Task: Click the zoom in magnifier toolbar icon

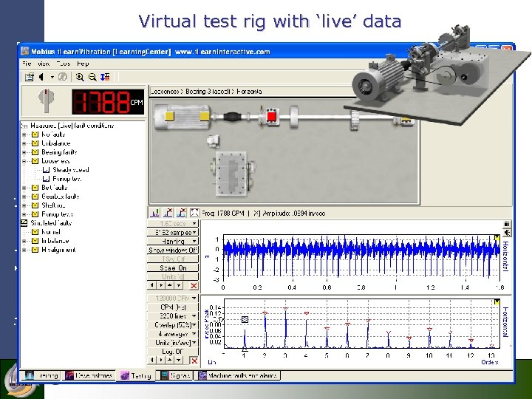Action: (80, 77)
